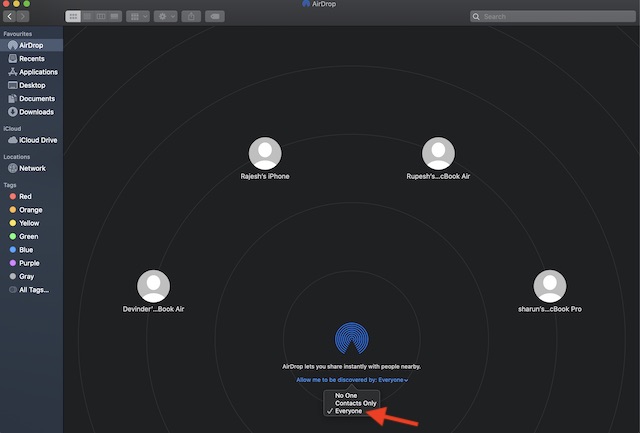
Task: Open Network location in the sidebar
Action: click(x=31, y=168)
